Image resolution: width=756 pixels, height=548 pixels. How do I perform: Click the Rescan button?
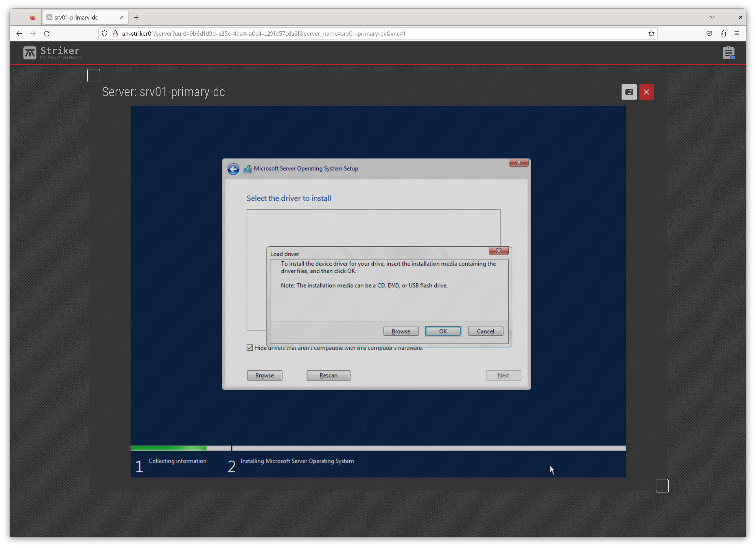pos(329,376)
